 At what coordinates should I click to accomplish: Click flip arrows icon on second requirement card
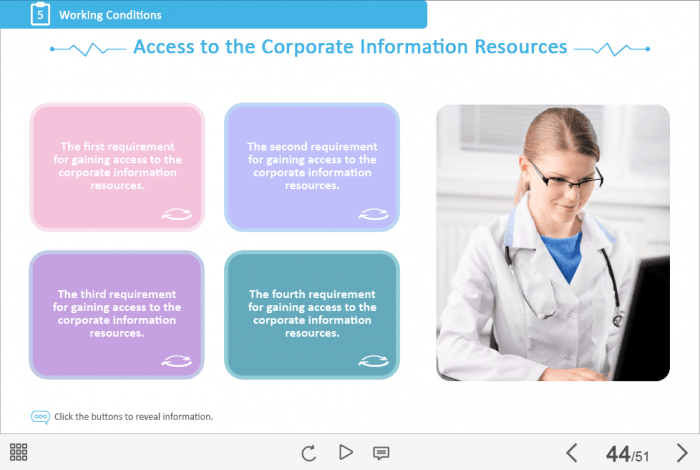click(373, 213)
